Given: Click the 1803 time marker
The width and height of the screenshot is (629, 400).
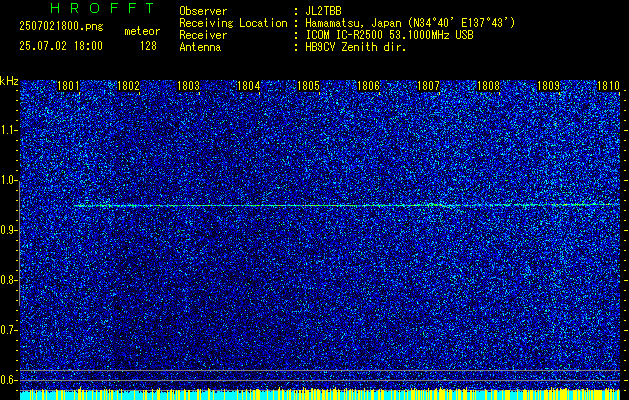Looking at the screenshot, I should [x=189, y=86].
